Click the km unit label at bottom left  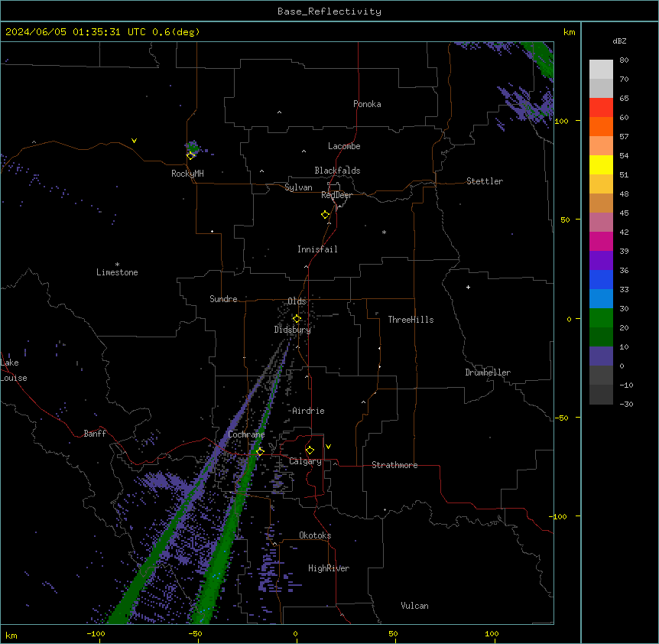tap(11, 635)
